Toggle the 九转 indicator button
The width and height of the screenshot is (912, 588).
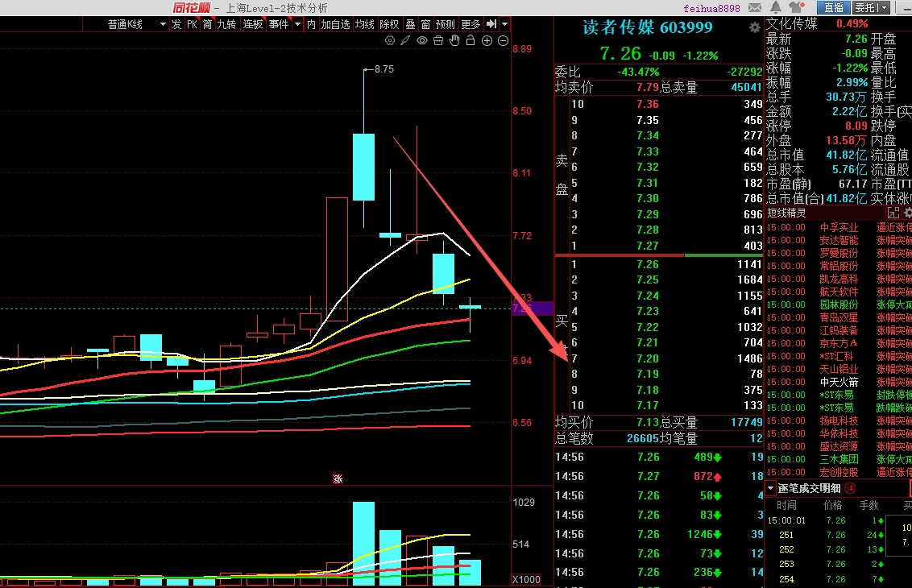tap(226, 24)
